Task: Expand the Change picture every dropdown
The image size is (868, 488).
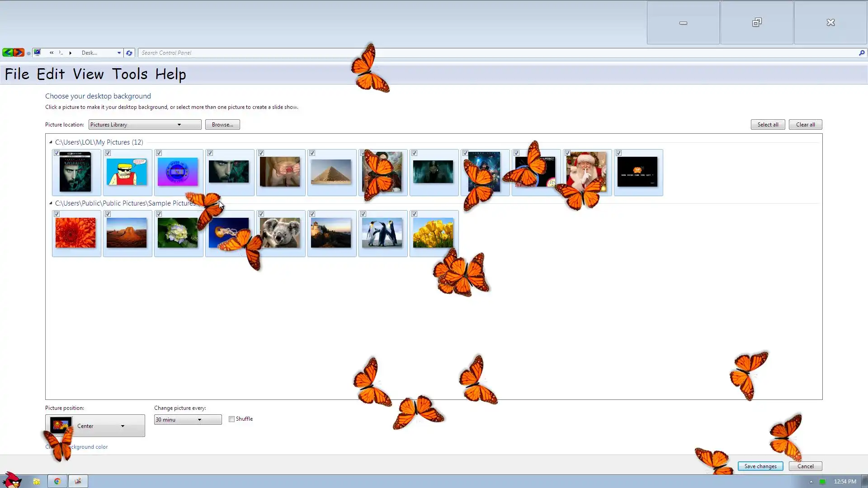Action: coord(188,420)
